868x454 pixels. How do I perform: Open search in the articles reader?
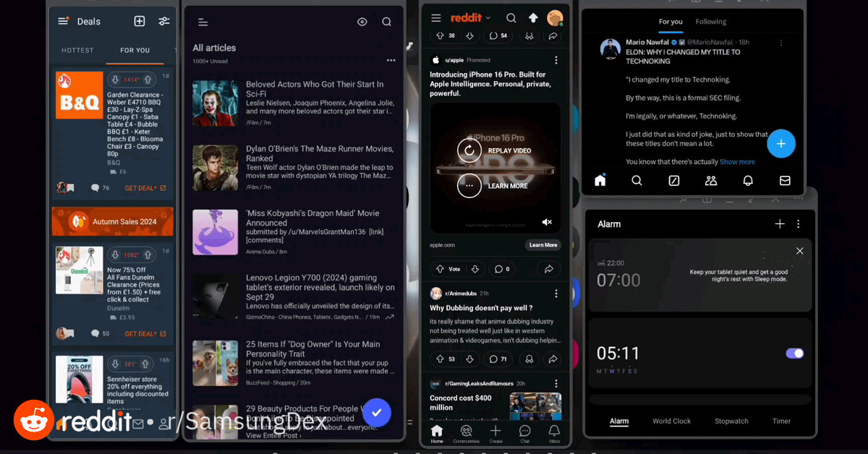pos(387,22)
